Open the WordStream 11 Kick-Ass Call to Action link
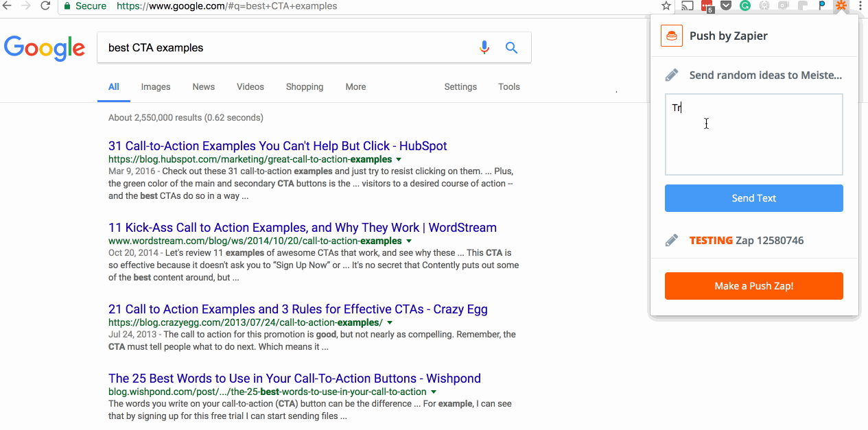 coord(303,227)
